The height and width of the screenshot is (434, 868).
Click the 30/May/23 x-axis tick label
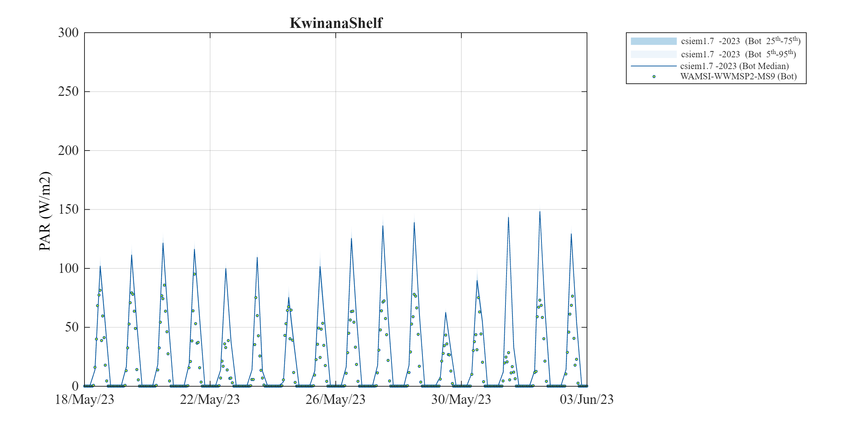point(461,399)
